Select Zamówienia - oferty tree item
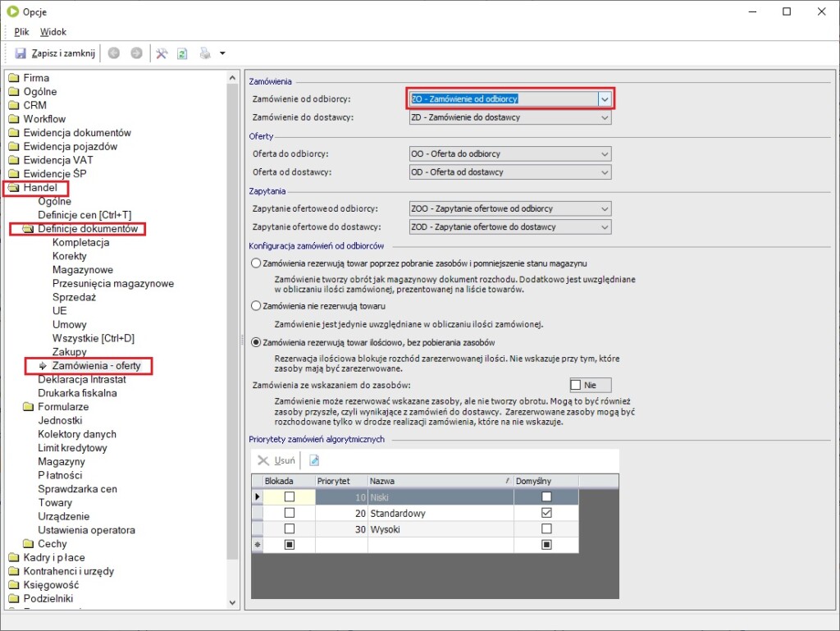The height and width of the screenshot is (631, 840). (97, 366)
